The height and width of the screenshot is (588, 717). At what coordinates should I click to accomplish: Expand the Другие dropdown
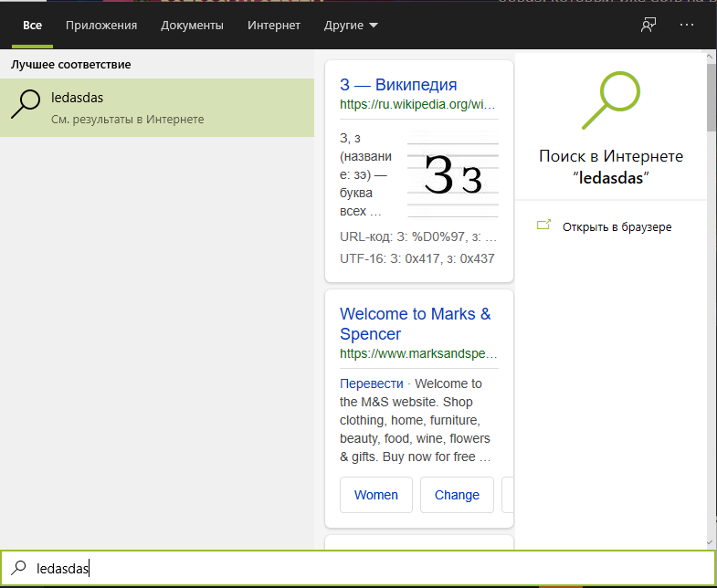[351, 26]
